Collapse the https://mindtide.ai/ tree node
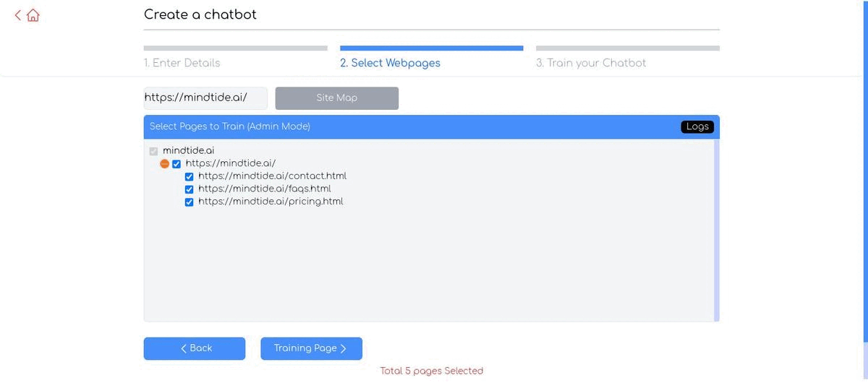Viewport: 868px width, 388px height. click(x=165, y=164)
